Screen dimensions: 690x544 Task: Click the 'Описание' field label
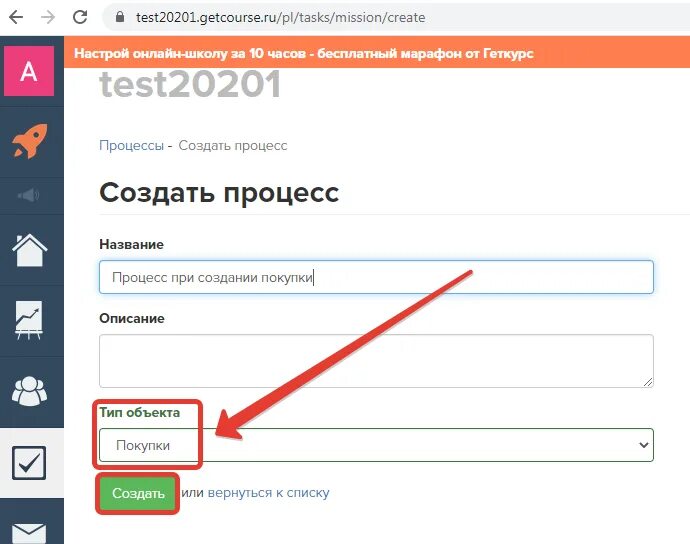[132, 318]
